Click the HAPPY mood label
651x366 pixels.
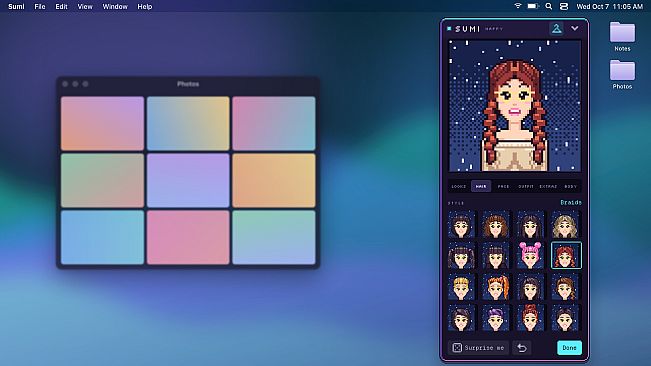(494, 29)
